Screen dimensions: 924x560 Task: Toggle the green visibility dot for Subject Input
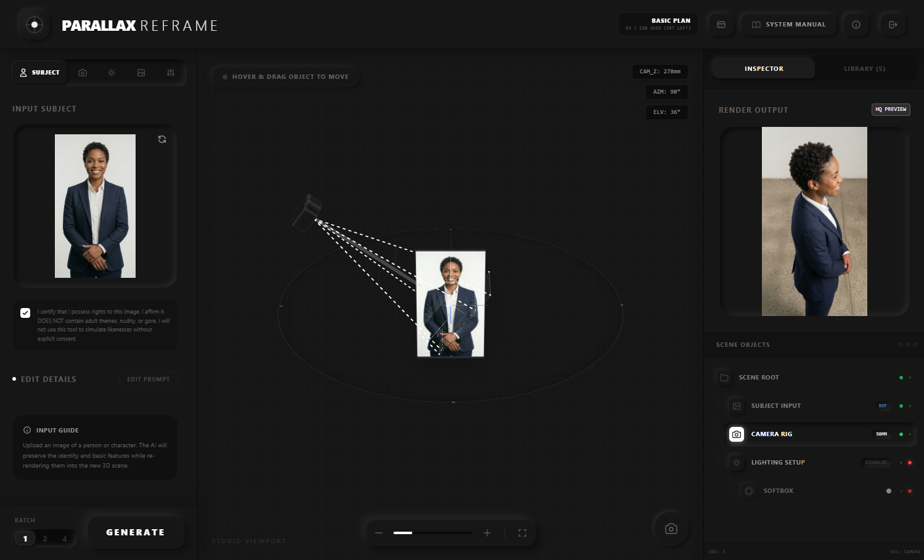click(x=901, y=406)
